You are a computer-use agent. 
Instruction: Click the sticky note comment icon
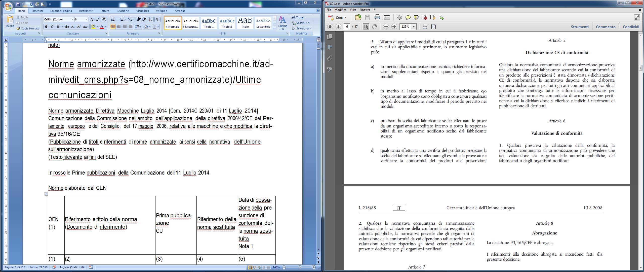click(408, 17)
